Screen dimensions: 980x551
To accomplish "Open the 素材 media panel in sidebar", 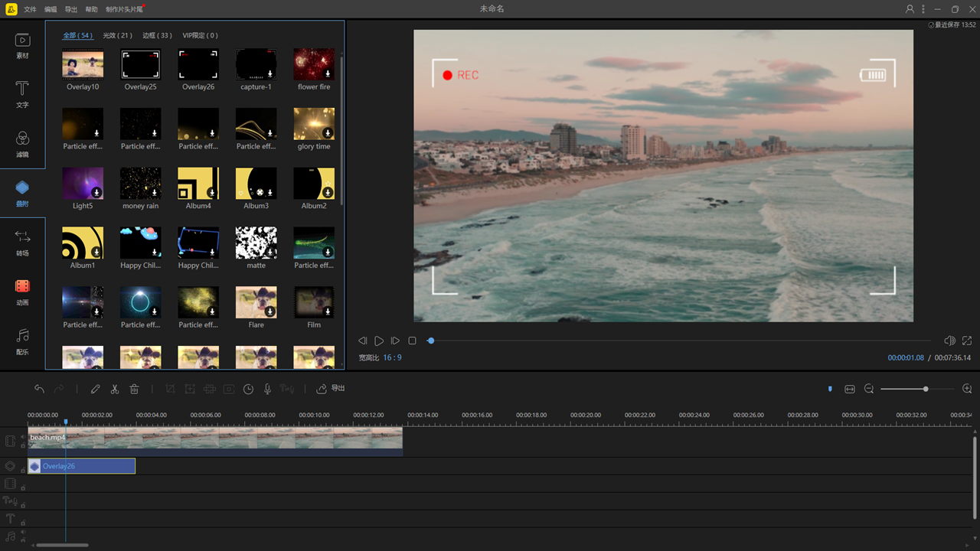I will pyautogui.click(x=22, y=45).
